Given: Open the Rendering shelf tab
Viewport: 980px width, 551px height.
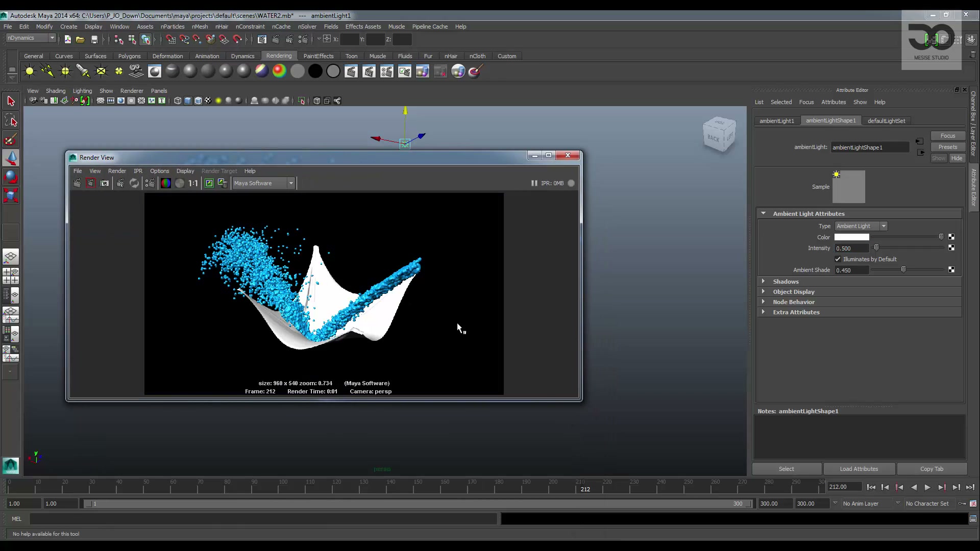Looking at the screenshot, I should [279, 56].
